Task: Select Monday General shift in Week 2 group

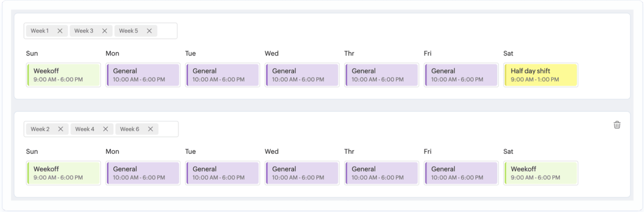Action: coord(143,173)
